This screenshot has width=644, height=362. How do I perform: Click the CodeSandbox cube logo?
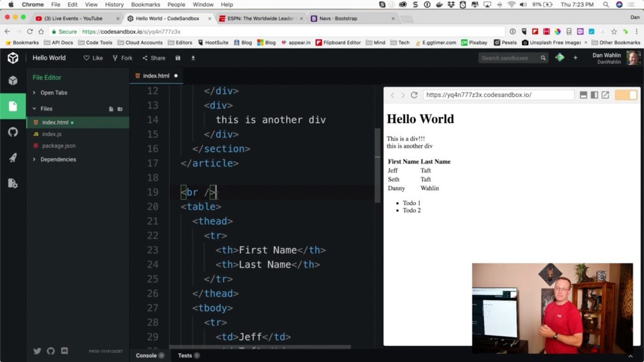tap(13, 58)
